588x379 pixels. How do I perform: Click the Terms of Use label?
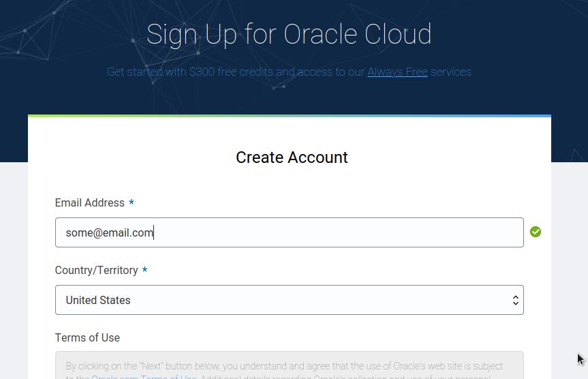click(87, 337)
